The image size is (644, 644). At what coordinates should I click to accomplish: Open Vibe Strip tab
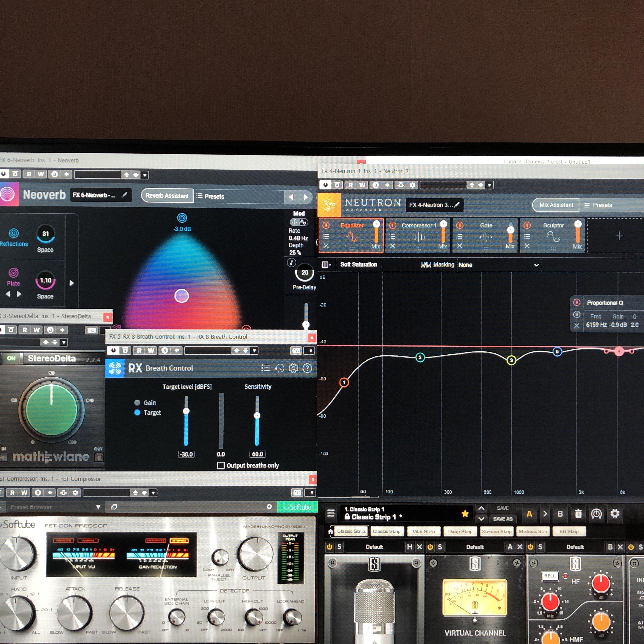tap(424, 531)
